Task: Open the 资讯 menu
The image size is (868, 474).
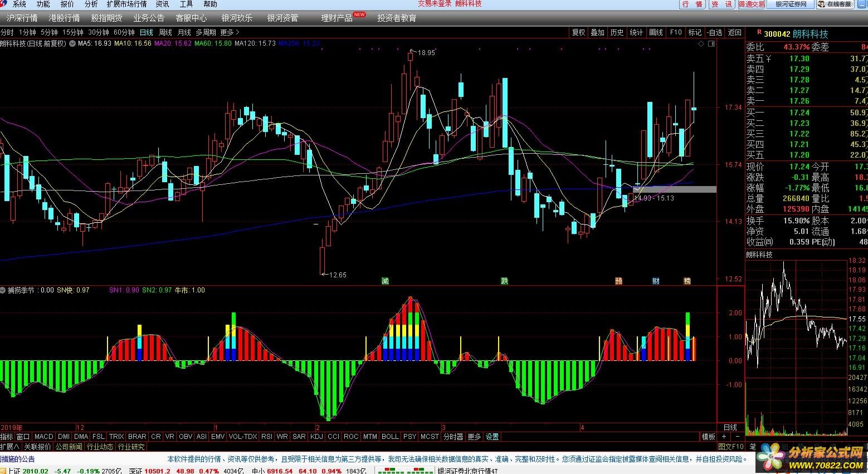Action: (163, 4)
